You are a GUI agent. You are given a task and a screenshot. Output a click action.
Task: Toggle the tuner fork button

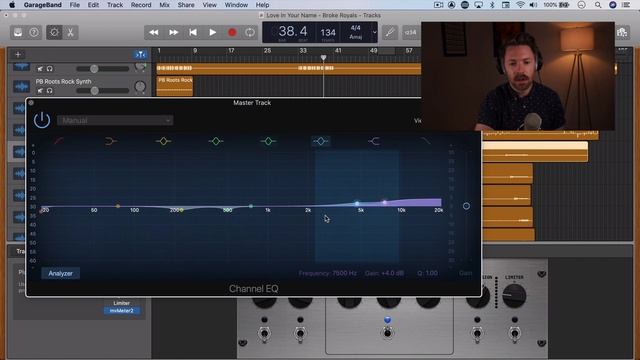coord(390,32)
